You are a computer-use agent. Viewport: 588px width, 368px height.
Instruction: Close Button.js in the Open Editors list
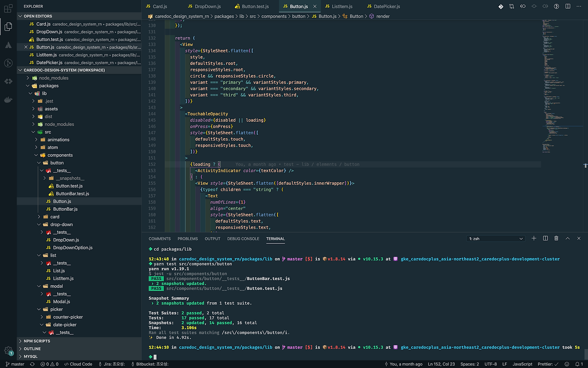pyautogui.click(x=26, y=47)
